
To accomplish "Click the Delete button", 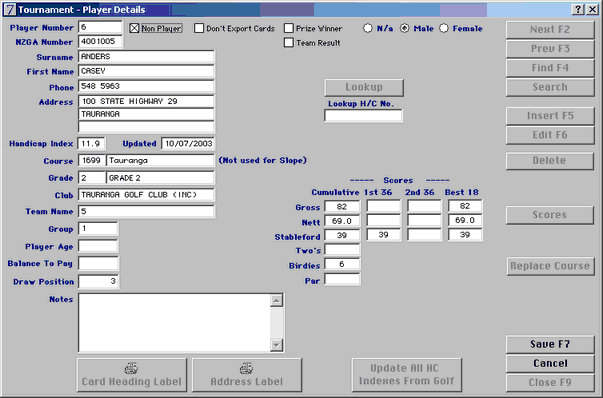I will click(550, 161).
